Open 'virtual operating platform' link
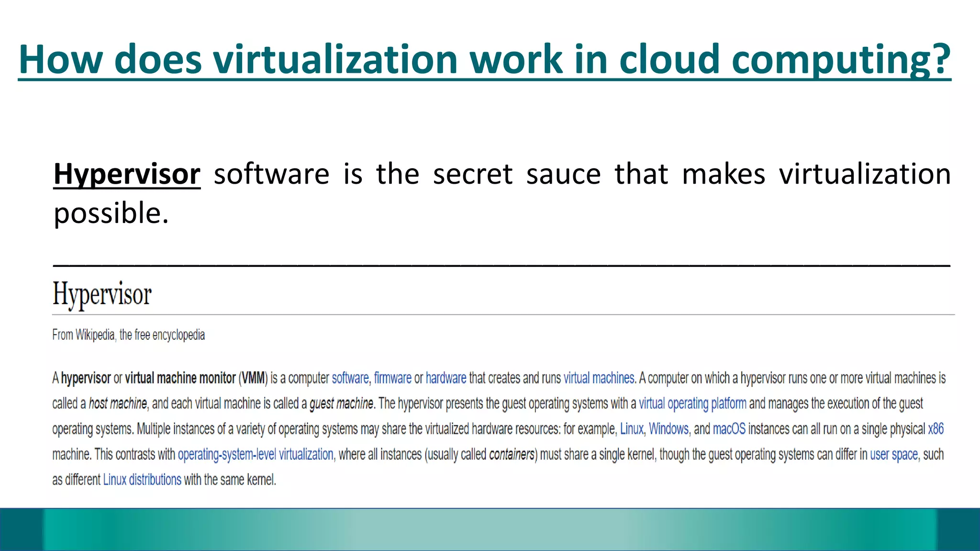Image resolution: width=980 pixels, height=551 pixels. [692, 403]
